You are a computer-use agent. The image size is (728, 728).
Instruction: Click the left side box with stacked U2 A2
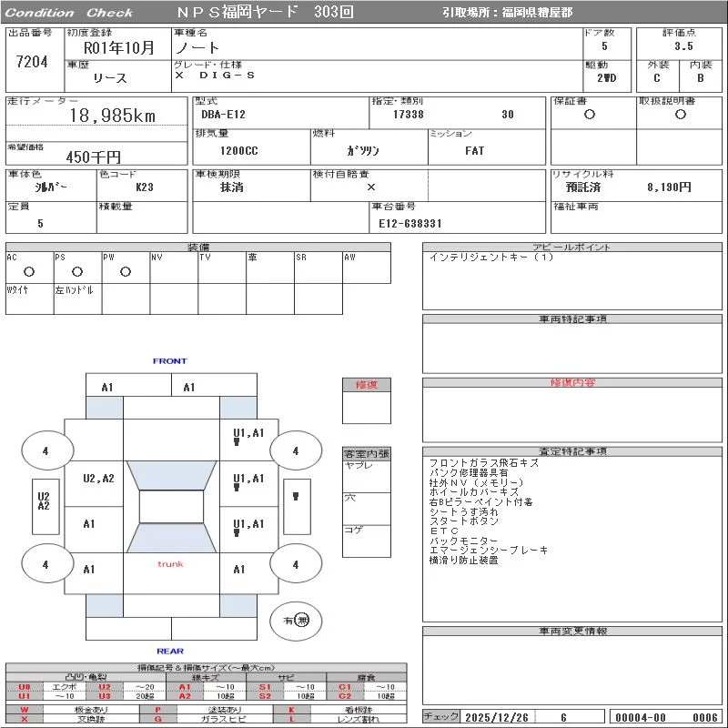(x=44, y=501)
